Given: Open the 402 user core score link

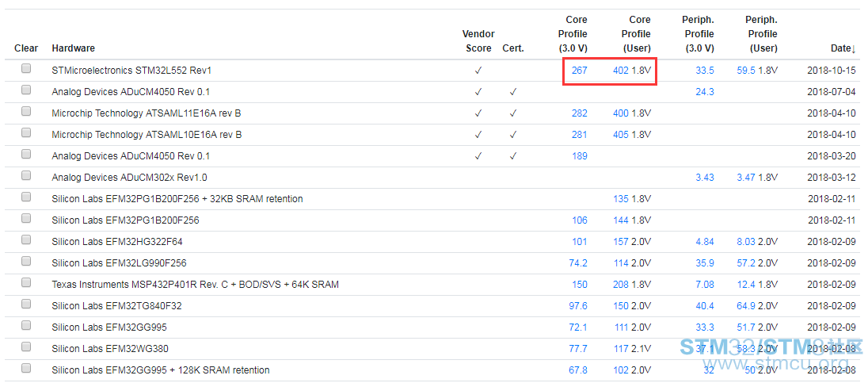Looking at the screenshot, I should [x=621, y=71].
